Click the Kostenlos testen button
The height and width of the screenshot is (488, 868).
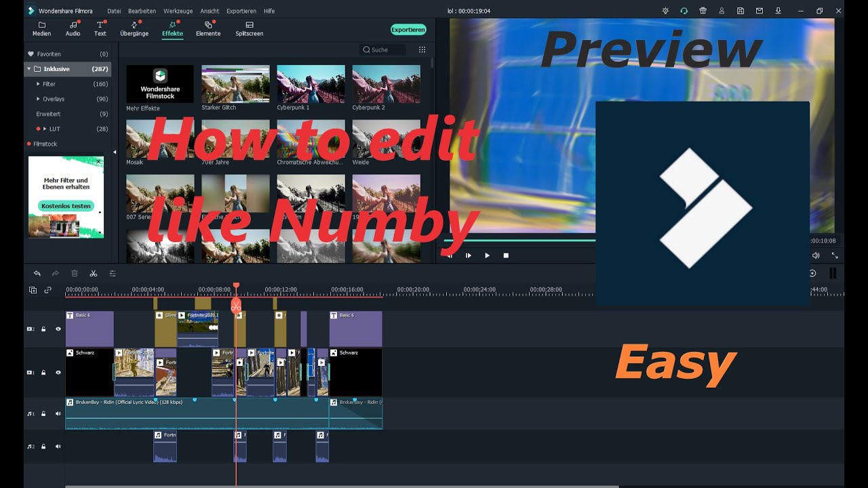click(x=66, y=205)
